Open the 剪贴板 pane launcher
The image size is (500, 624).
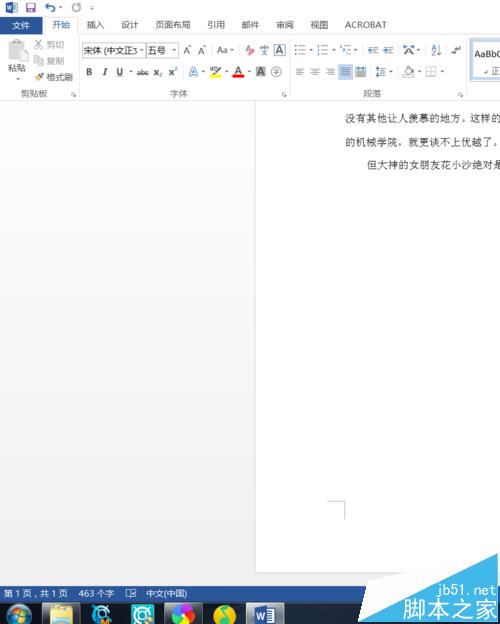coord(74,94)
